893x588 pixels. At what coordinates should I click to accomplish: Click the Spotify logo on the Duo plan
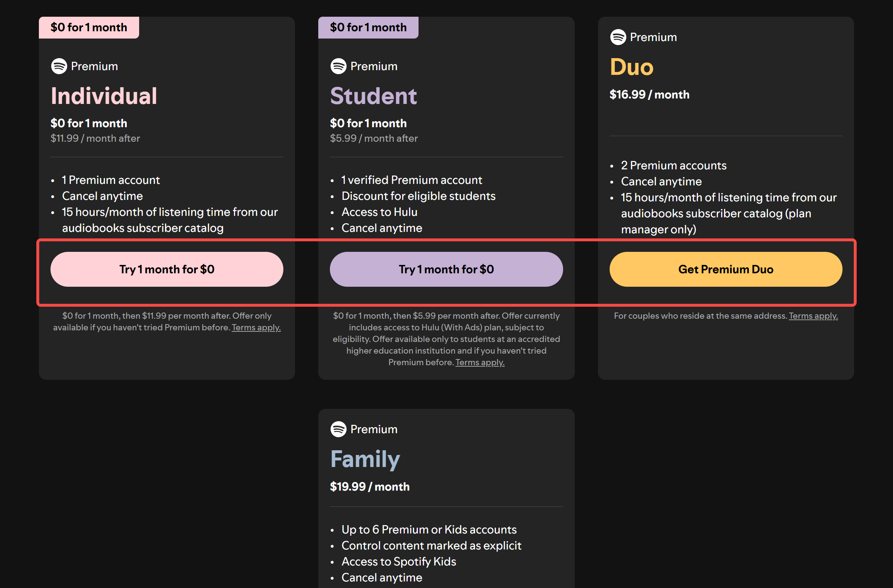(x=618, y=37)
